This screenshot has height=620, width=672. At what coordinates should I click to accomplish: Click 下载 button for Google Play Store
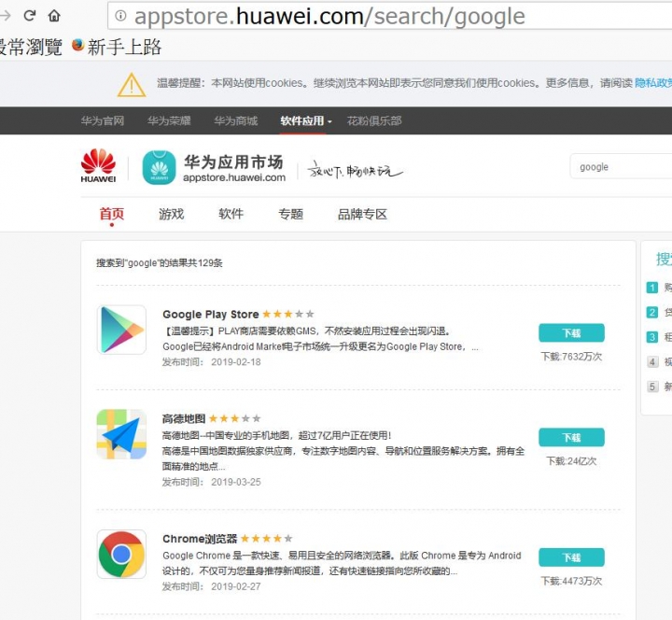[x=571, y=333]
